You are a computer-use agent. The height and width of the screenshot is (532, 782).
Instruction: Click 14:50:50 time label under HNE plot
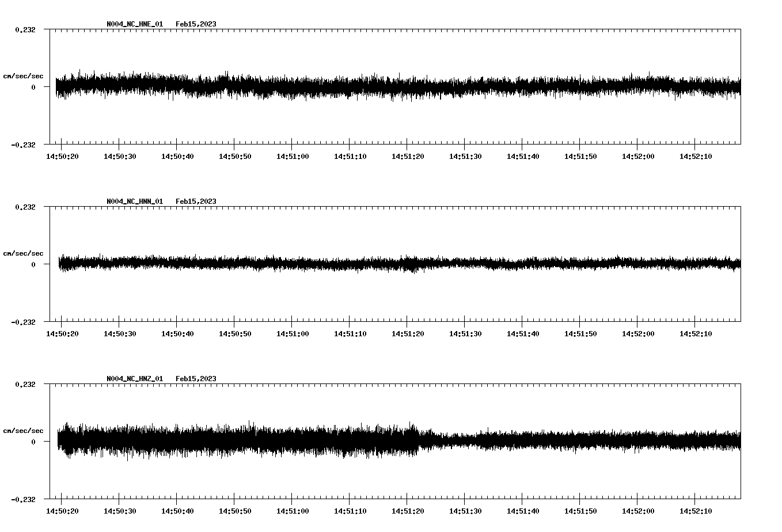click(x=235, y=157)
